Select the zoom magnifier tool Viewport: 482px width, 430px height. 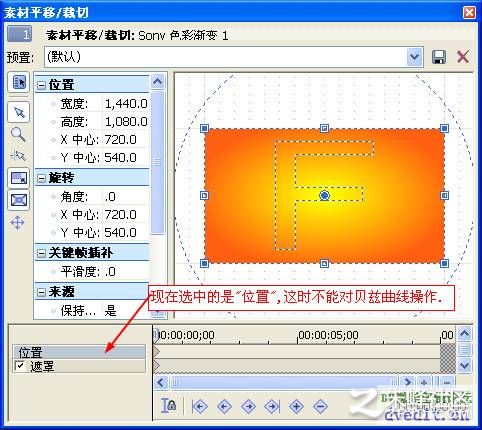(18, 134)
